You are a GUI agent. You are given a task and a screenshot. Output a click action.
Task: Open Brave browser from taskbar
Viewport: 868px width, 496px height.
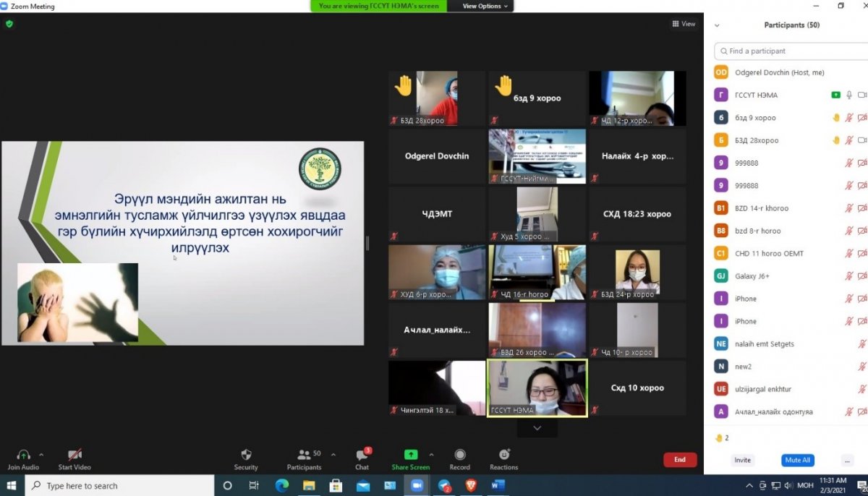471,486
